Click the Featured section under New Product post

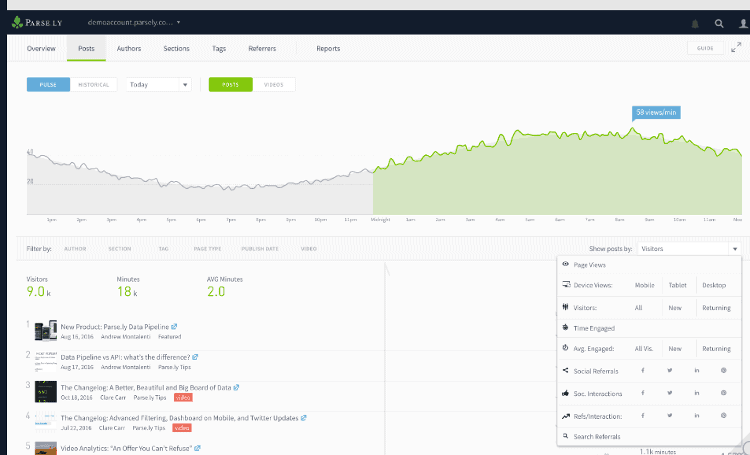click(x=170, y=337)
